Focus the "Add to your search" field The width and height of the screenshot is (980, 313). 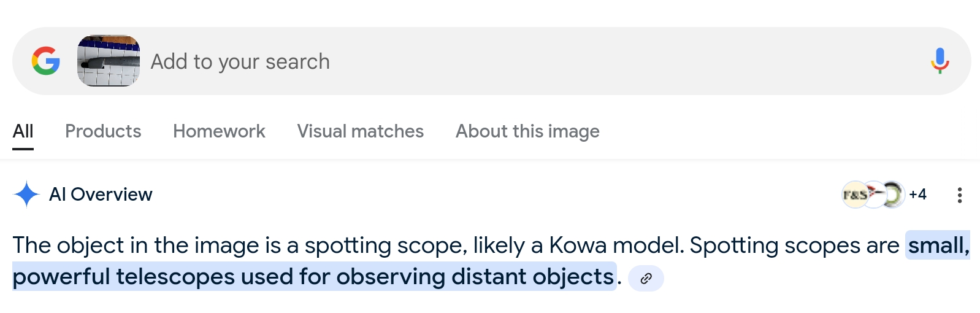534,61
